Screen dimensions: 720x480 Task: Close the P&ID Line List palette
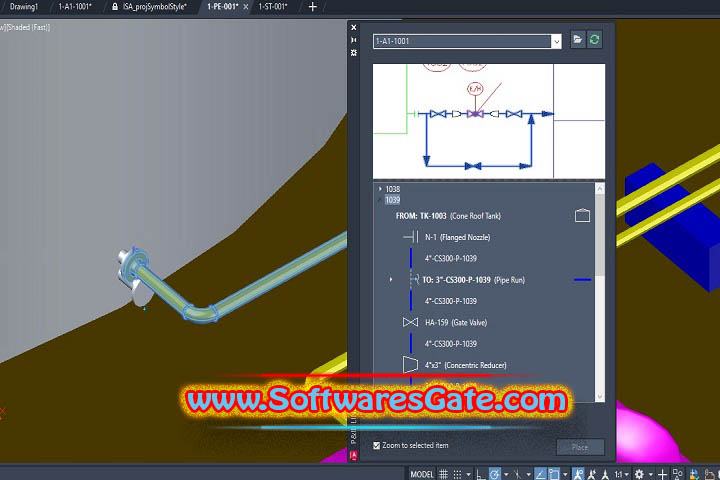[354, 28]
